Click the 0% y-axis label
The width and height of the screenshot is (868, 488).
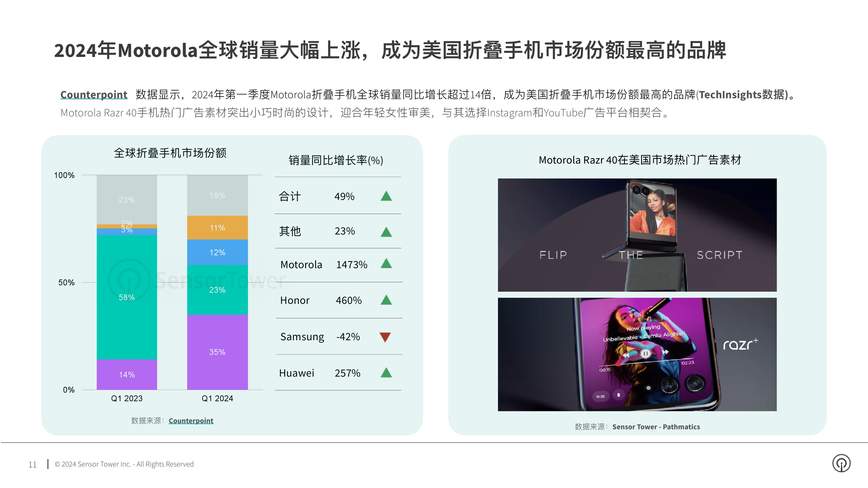[x=69, y=390]
